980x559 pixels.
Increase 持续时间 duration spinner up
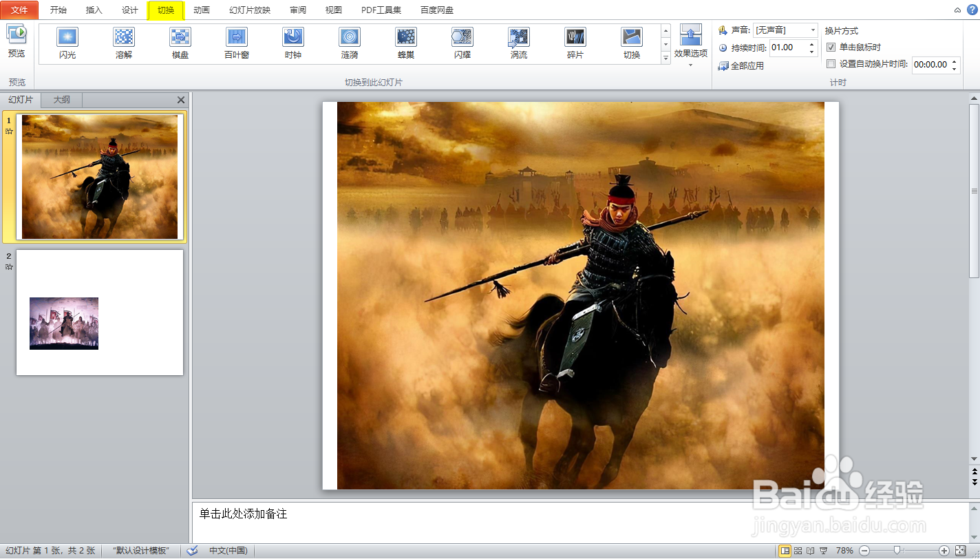point(812,44)
